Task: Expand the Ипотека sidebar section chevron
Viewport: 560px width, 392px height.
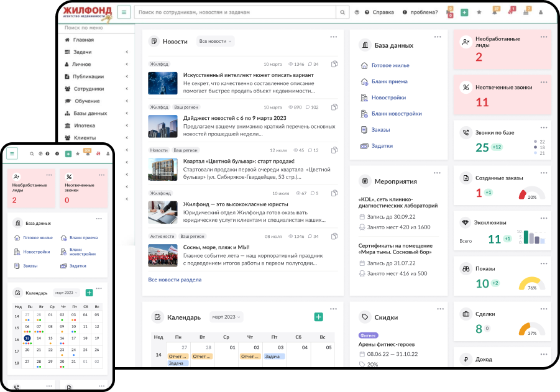Action: click(127, 125)
